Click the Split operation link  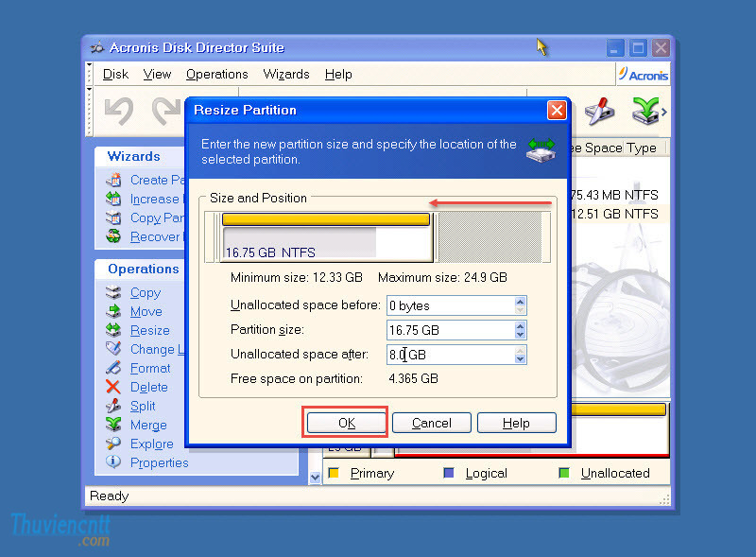tap(143, 406)
